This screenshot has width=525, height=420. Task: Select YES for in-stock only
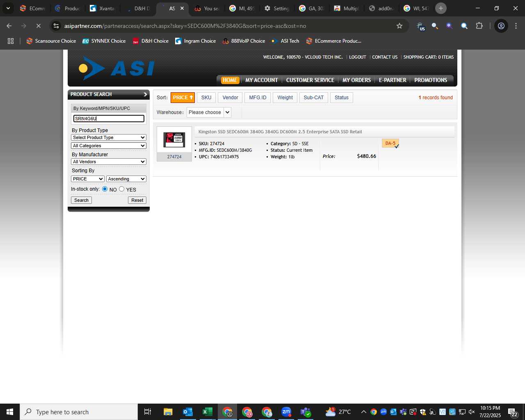pos(122,189)
